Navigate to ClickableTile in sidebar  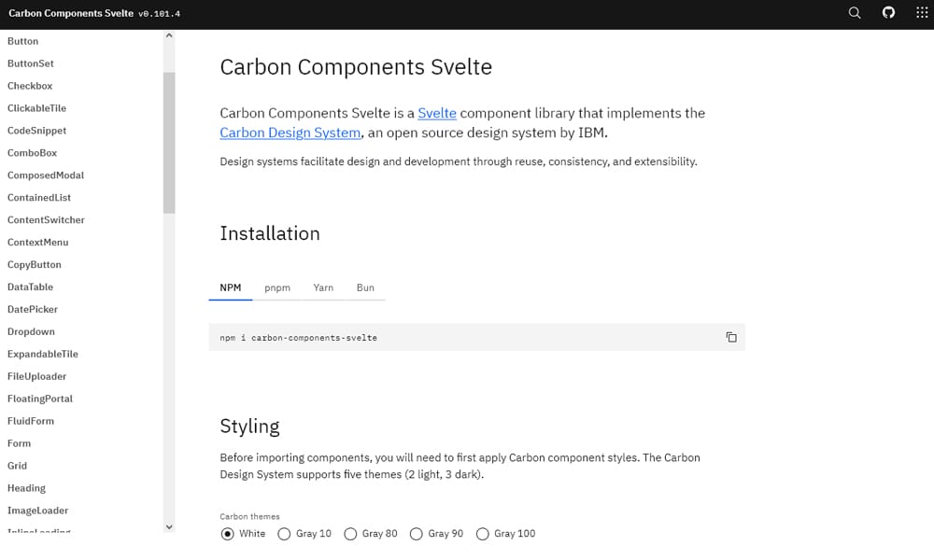click(37, 108)
